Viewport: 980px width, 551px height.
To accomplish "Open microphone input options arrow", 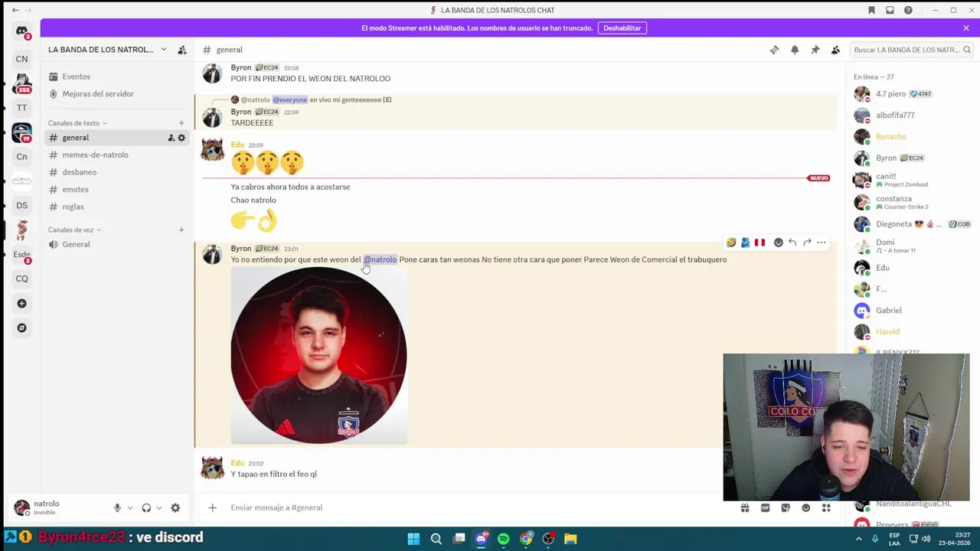I will [129, 508].
